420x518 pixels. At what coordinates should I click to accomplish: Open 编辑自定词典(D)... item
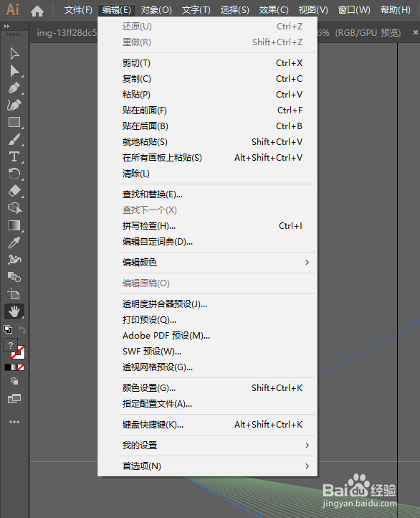click(207, 242)
